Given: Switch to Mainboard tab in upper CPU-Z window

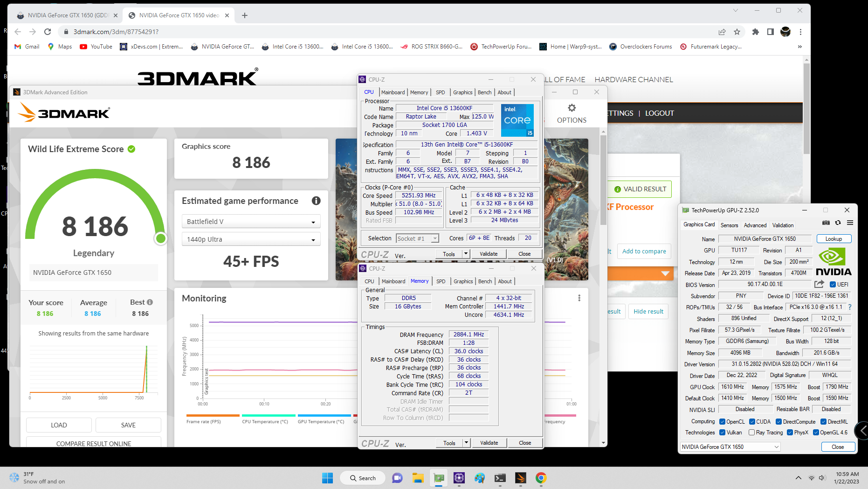Looking at the screenshot, I should pos(393,92).
